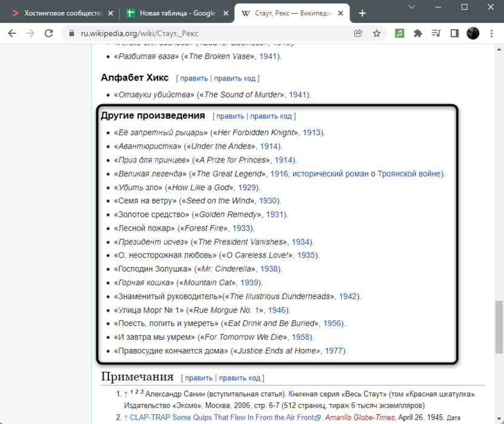Bookmark this page with the star icon

tap(376, 34)
